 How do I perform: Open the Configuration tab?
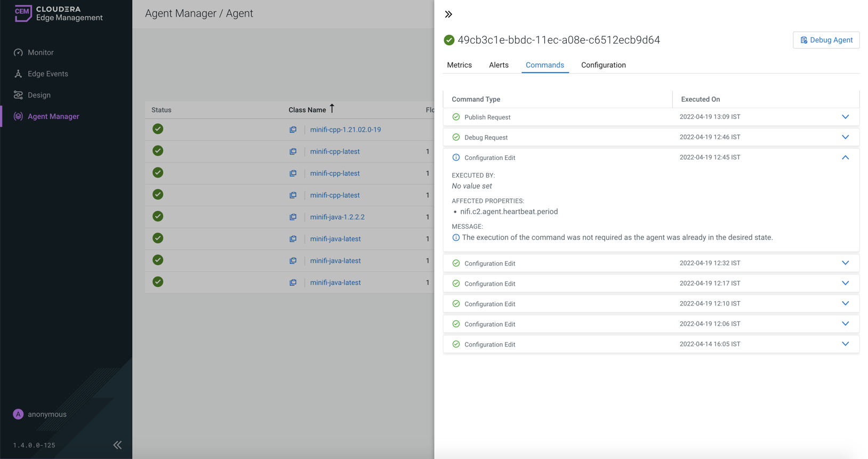[603, 65]
